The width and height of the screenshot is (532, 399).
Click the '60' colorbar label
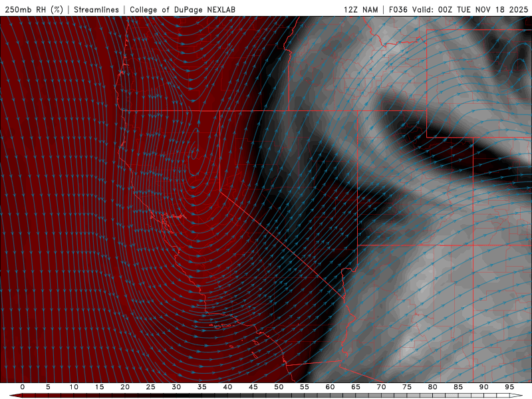[x=330, y=387]
